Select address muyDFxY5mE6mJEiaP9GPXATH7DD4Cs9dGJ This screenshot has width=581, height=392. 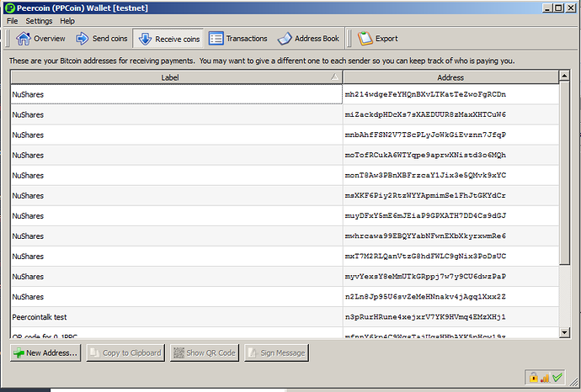click(425, 215)
